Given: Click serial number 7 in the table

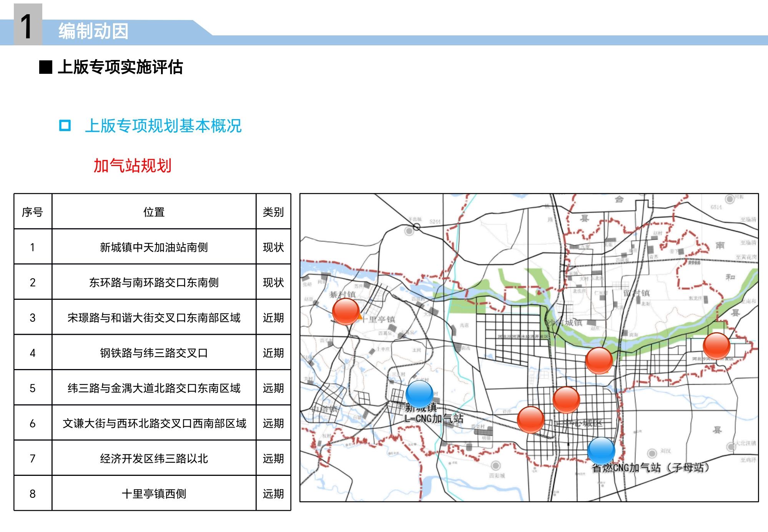Looking at the screenshot, I should click(33, 459).
